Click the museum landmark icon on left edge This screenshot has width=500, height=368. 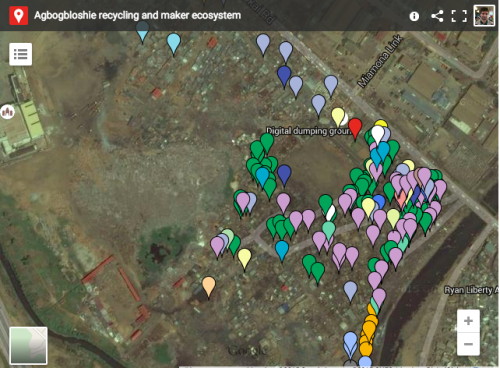[7, 112]
